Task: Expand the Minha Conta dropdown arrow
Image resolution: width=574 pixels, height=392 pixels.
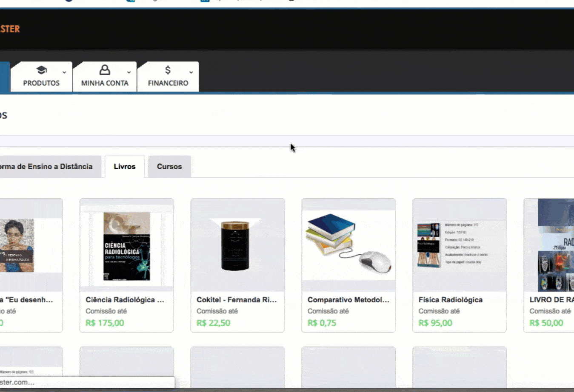Action: pyautogui.click(x=129, y=72)
